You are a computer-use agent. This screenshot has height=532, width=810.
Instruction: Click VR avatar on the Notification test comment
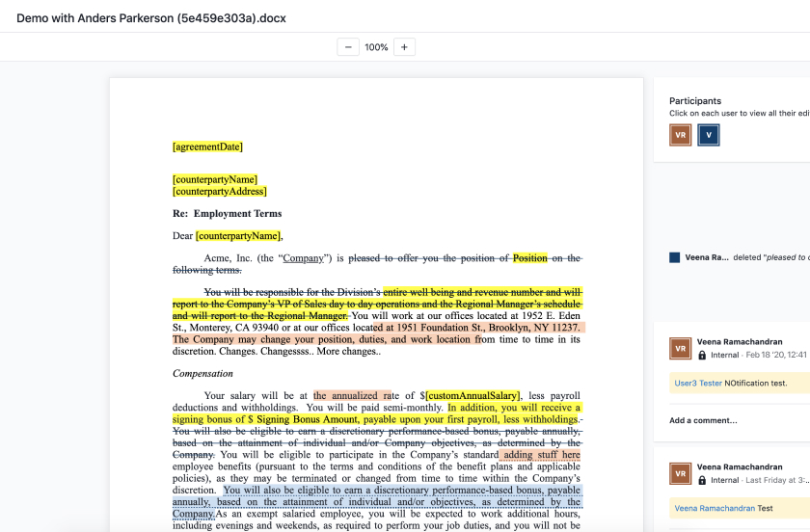point(681,349)
